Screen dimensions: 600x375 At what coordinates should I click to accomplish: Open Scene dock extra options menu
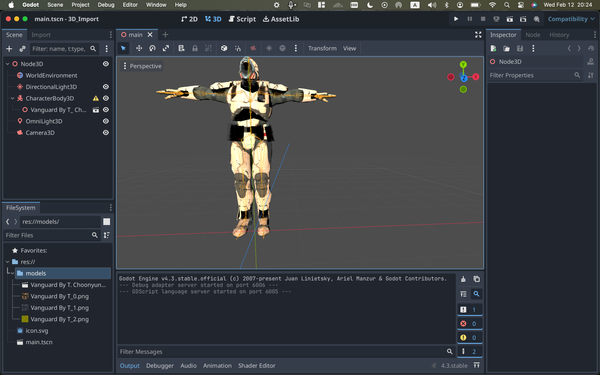click(x=107, y=49)
